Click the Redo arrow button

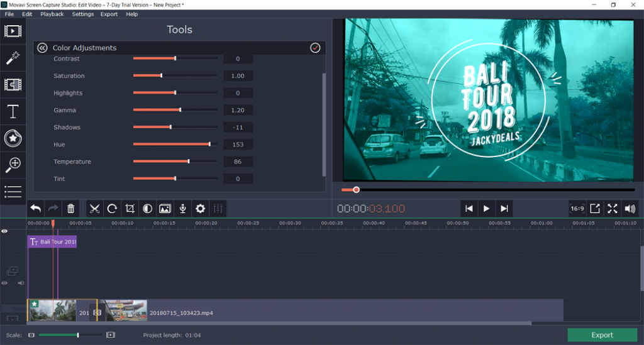tap(53, 209)
